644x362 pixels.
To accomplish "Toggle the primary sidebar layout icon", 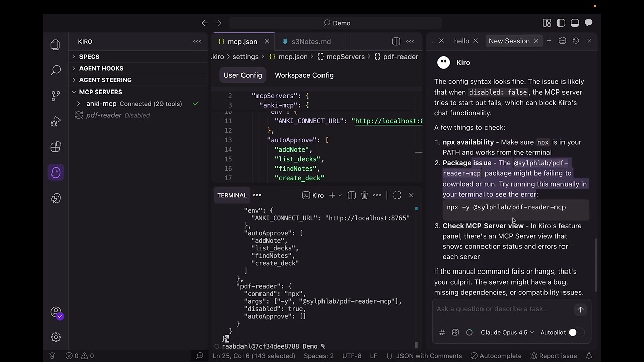I will point(561,23).
